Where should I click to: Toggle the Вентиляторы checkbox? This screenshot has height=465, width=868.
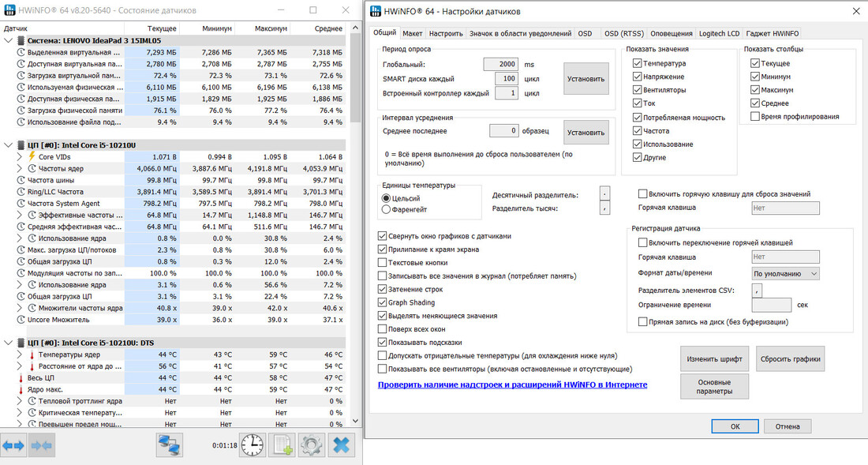637,90
